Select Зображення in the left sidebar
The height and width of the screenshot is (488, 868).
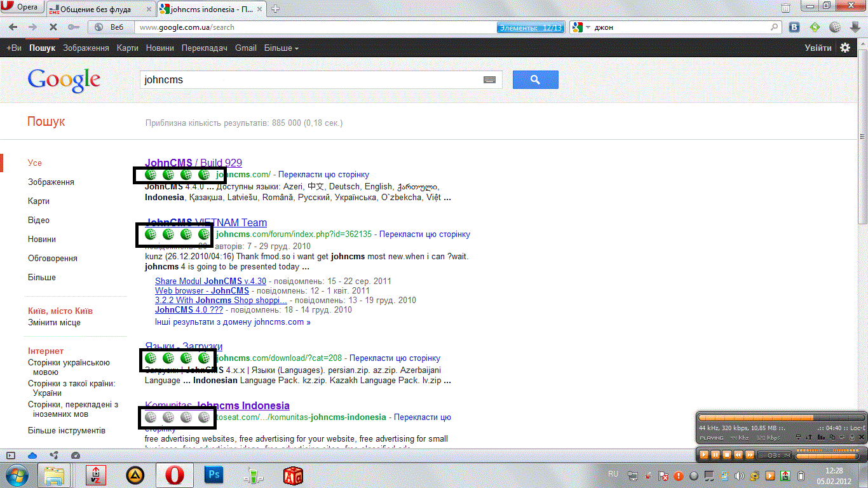pyautogui.click(x=51, y=182)
